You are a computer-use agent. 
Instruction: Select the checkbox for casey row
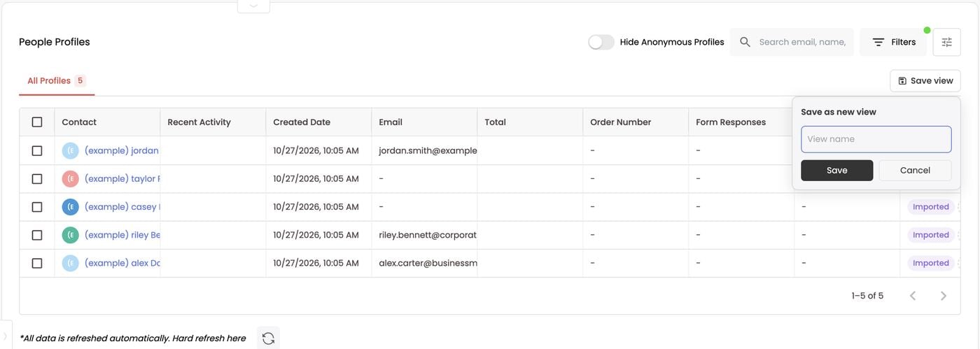coord(37,207)
